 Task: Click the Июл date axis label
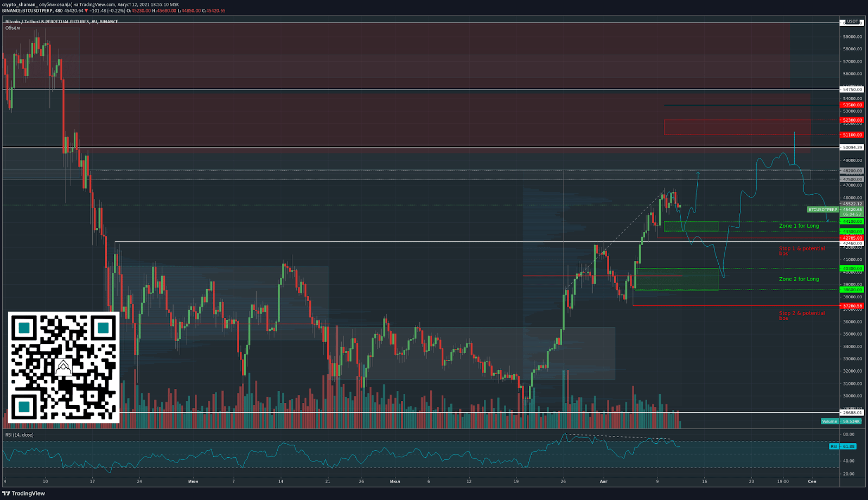(x=395, y=481)
